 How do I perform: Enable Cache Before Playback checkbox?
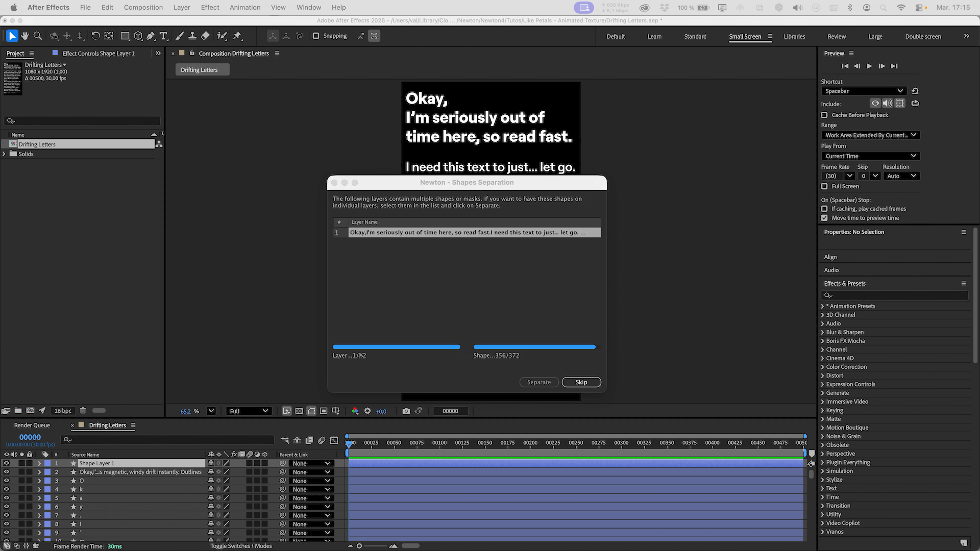coord(824,115)
